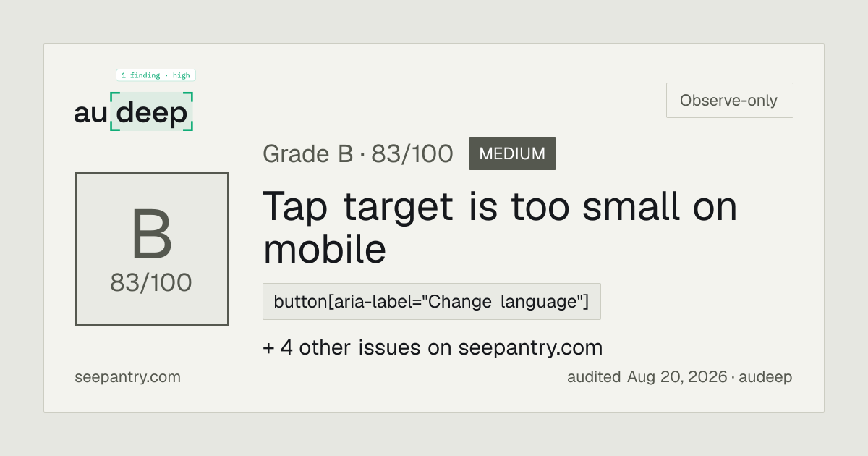Click the large letter B in grade tile
Image resolution: width=868 pixels, height=456 pixels.
tap(151, 236)
